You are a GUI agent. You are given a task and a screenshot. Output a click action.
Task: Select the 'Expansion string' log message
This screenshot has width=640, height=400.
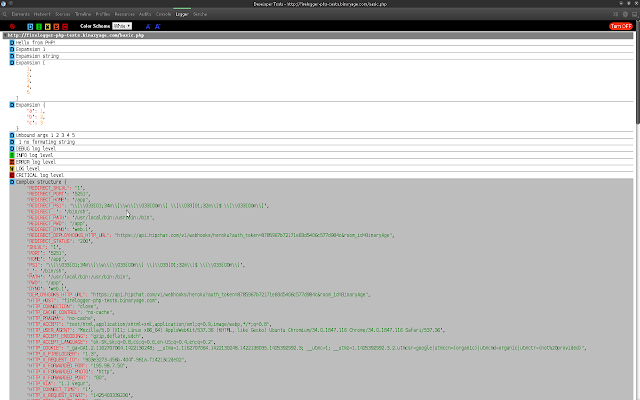[x=37, y=56]
